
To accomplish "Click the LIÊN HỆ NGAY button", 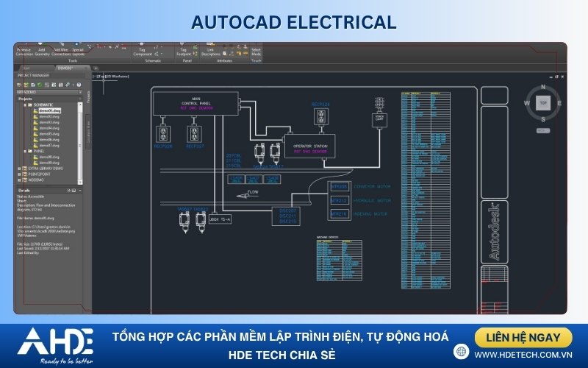I will tap(523, 338).
